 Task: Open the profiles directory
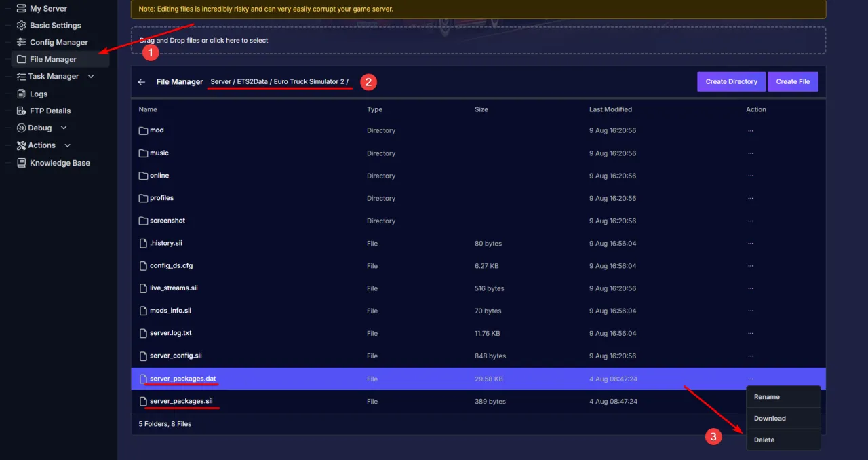pos(161,198)
